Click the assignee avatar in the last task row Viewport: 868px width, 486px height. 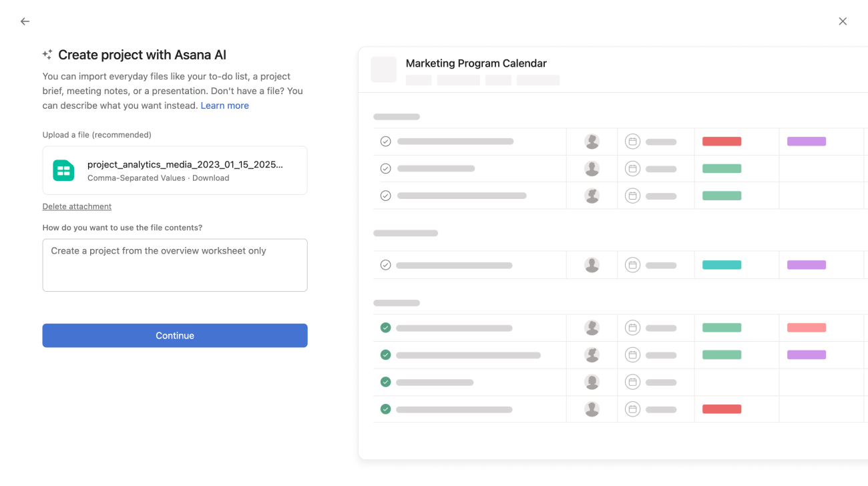coord(592,409)
